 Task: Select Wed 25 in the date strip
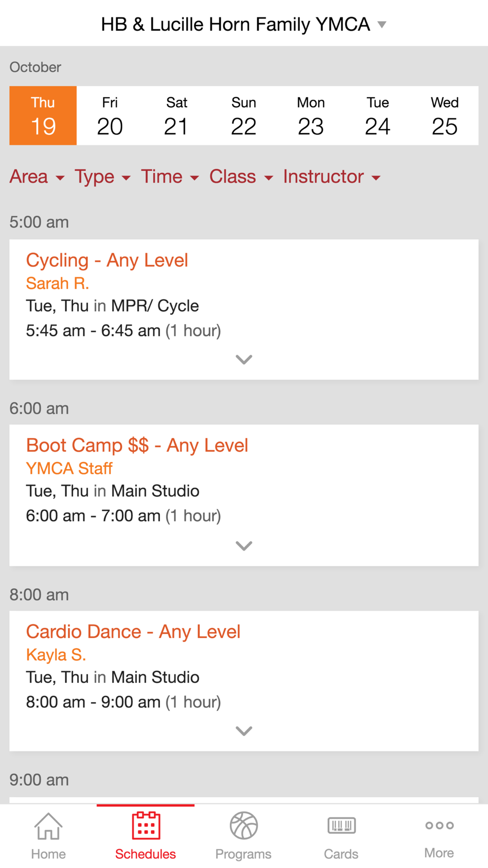click(x=445, y=116)
